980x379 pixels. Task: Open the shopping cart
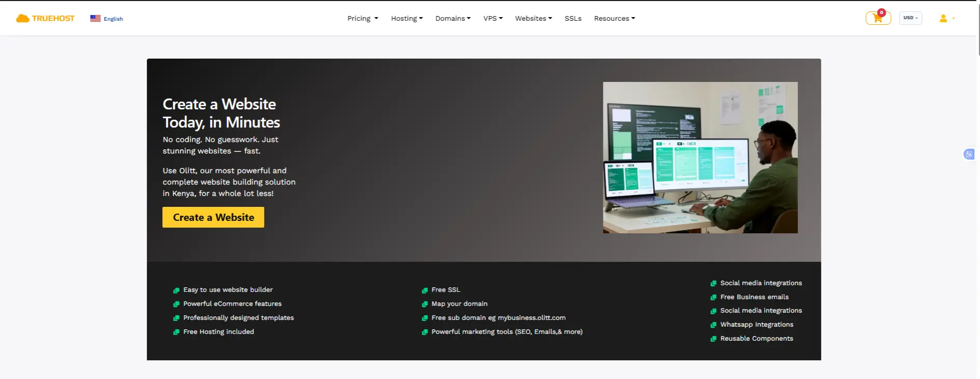pos(878,18)
